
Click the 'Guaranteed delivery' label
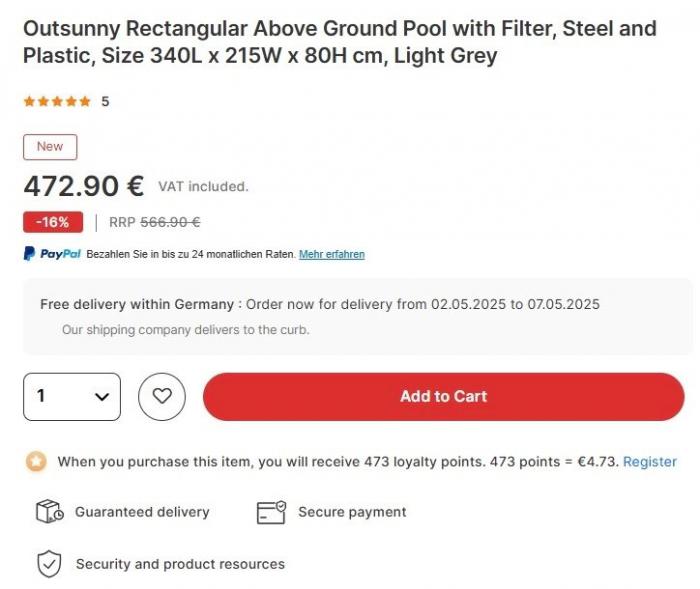142,512
